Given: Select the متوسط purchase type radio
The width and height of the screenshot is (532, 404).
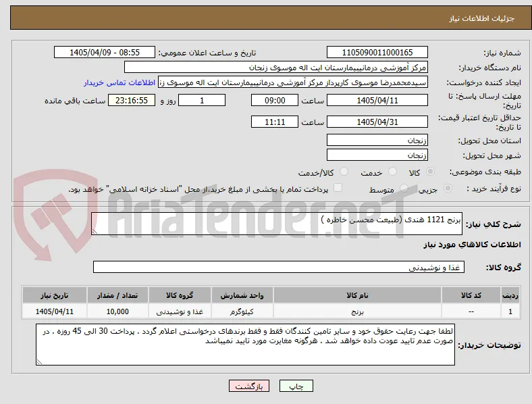Looking at the screenshot, I should tap(404, 188).
